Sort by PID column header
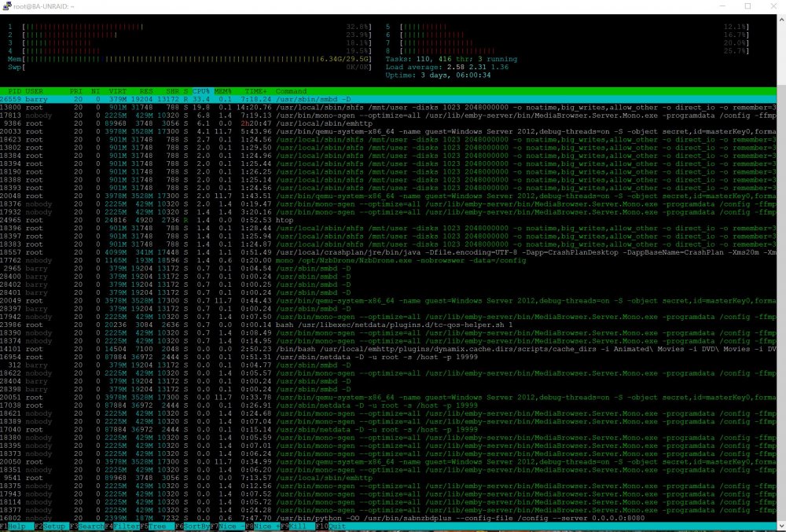Viewport: 786px width, 532px height. [14, 91]
